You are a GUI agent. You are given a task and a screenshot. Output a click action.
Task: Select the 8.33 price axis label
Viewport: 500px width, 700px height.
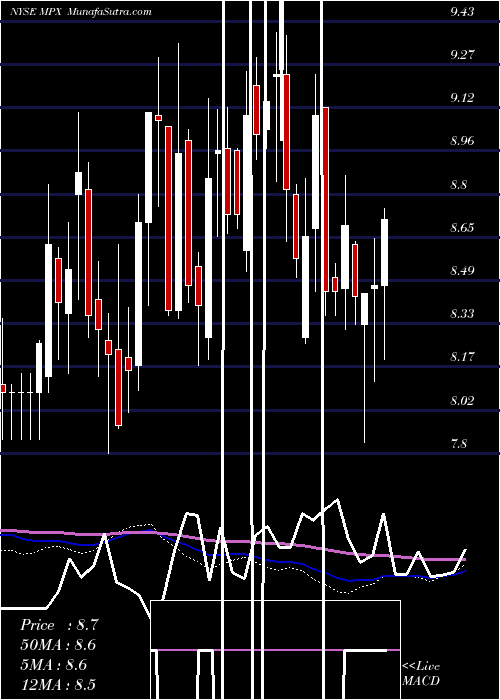[x=462, y=314]
